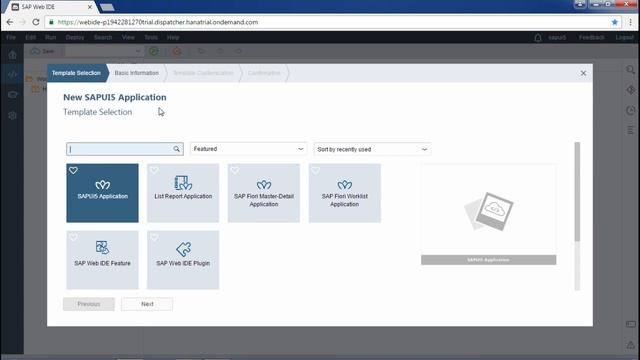This screenshot has height=360, width=640.
Task: Choose SAP Fiori Worklist Application template
Action: point(344,193)
